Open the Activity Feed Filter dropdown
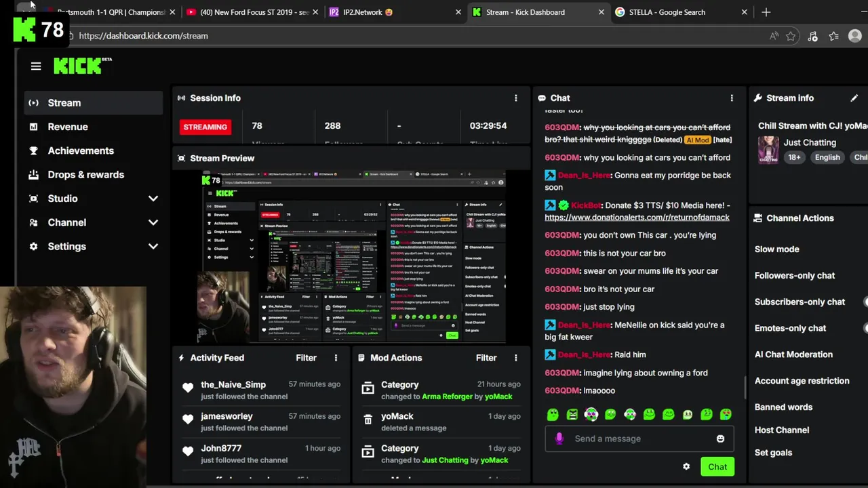 coord(307,358)
